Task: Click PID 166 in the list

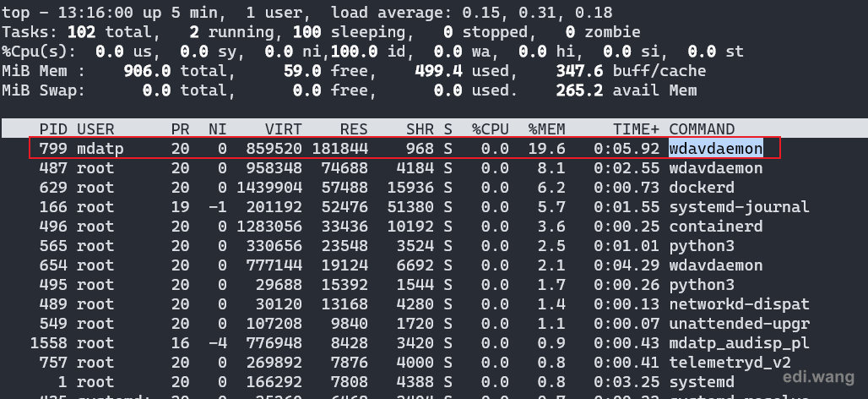Action: point(53,207)
